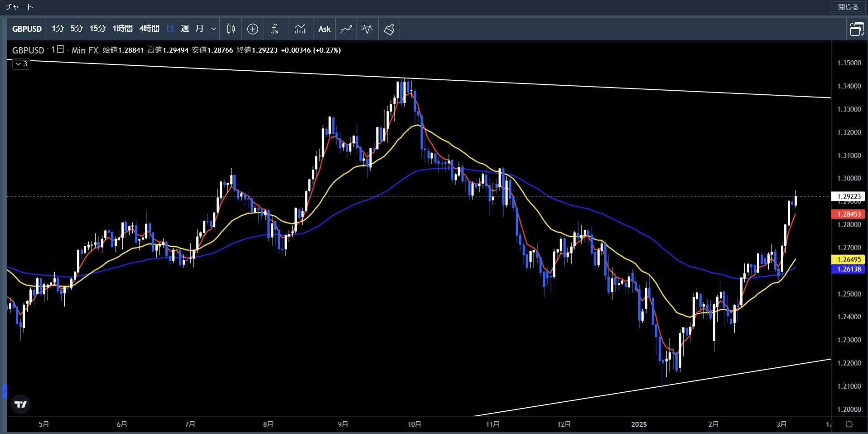This screenshot has height=434, width=868.
Task: Open the indicator templates chart icon
Action: (300, 29)
